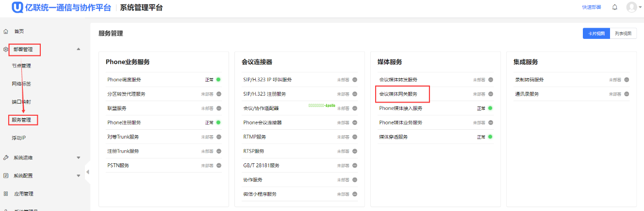Switch to 列表视图 list view
The image size is (644, 211).
(x=623, y=34)
